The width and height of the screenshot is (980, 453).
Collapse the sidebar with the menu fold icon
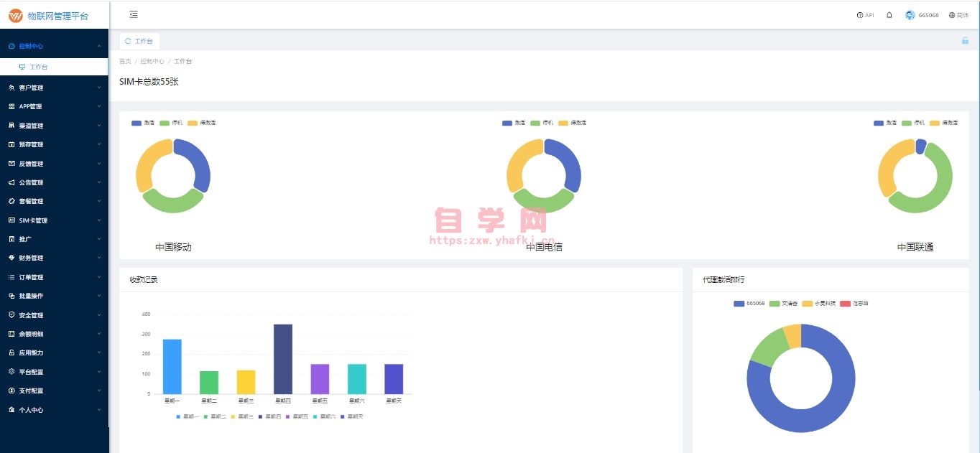point(134,14)
